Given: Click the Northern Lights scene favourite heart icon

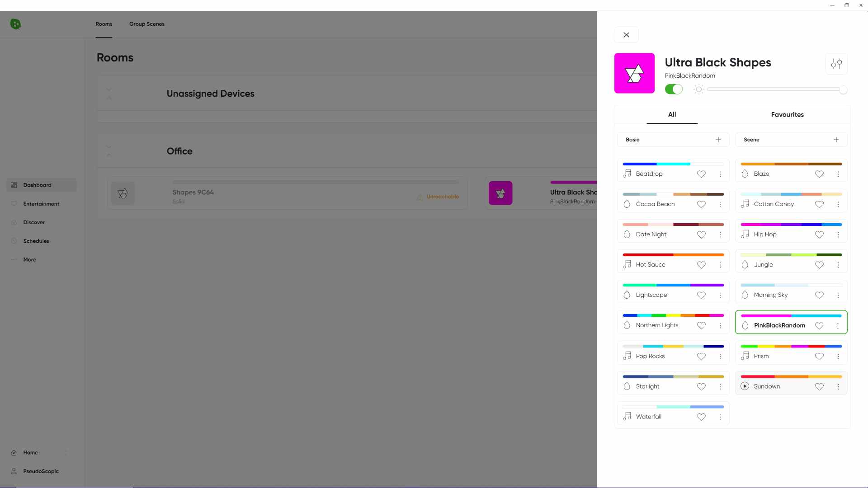Looking at the screenshot, I should [x=701, y=325].
